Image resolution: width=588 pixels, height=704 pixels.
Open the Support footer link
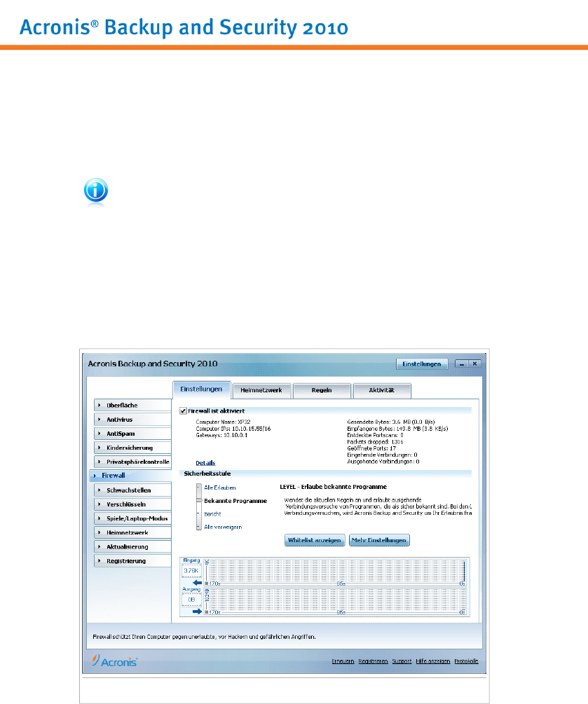click(402, 661)
